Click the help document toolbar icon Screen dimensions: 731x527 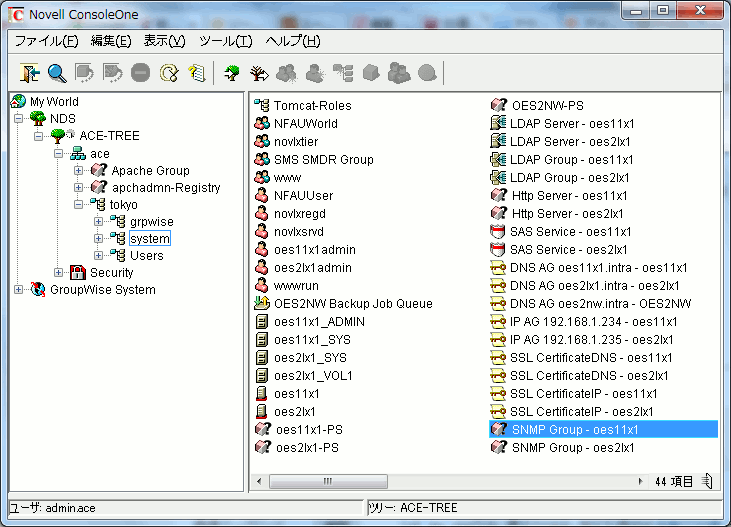click(196, 73)
